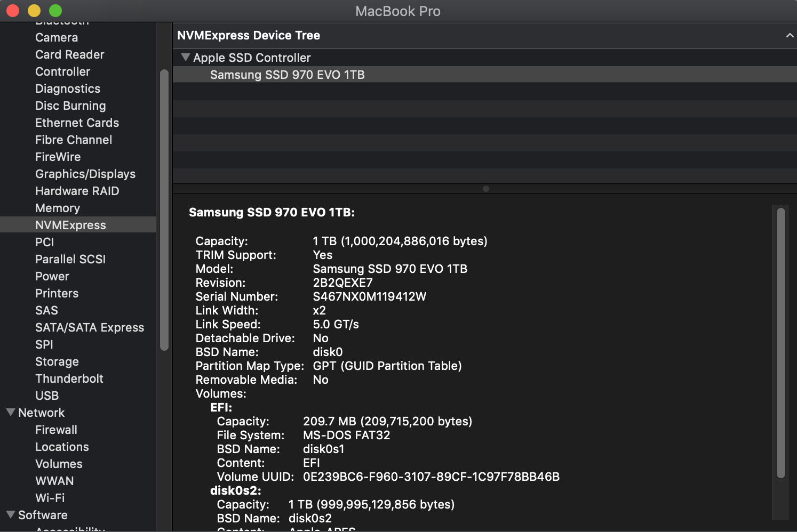Collapse the Network section in sidebar
Viewport: 797px width, 532px height.
coord(10,413)
